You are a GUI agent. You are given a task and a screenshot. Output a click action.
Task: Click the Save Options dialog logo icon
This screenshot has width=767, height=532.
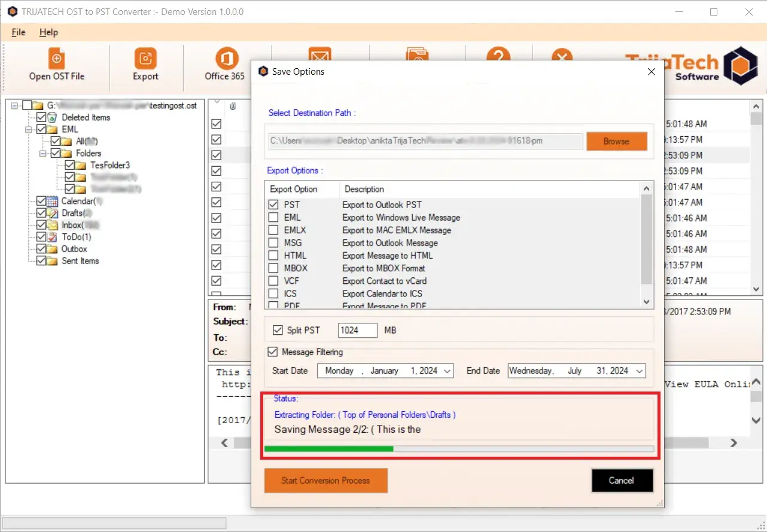coord(263,72)
